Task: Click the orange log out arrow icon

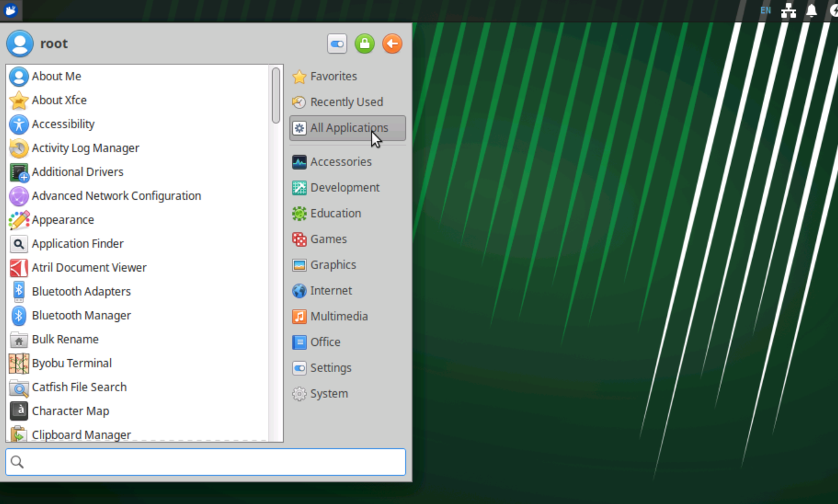Action: (392, 44)
